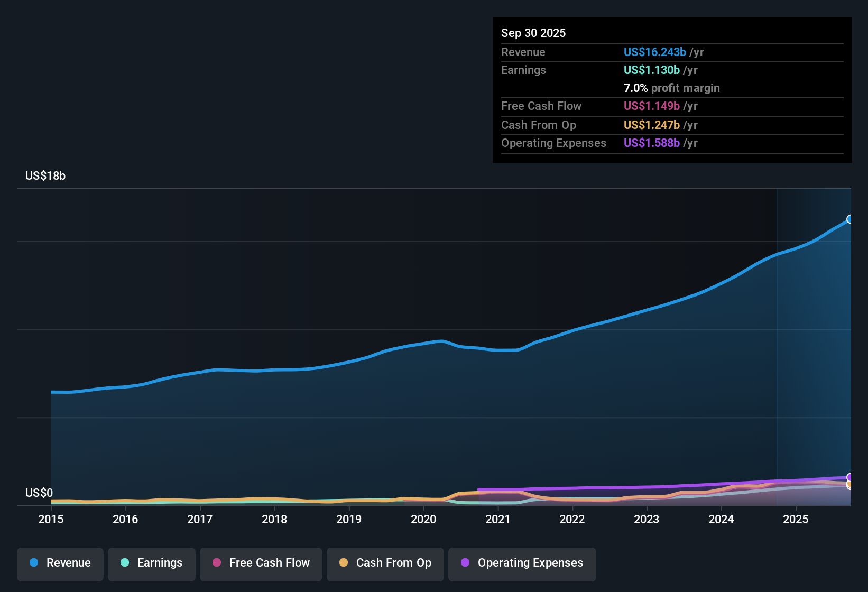Click the blue Revenue dot icon in legend
Image resolution: width=868 pixels, height=592 pixels.
point(33,563)
